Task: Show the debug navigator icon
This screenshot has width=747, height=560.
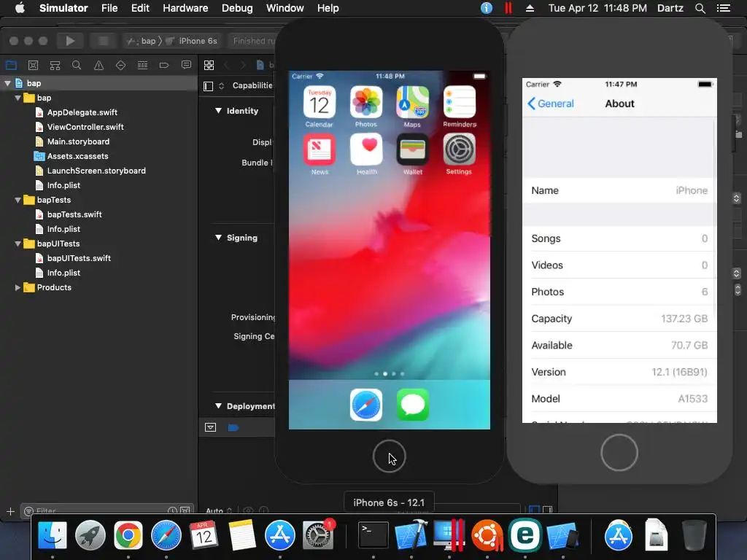Action: click(142, 65)
